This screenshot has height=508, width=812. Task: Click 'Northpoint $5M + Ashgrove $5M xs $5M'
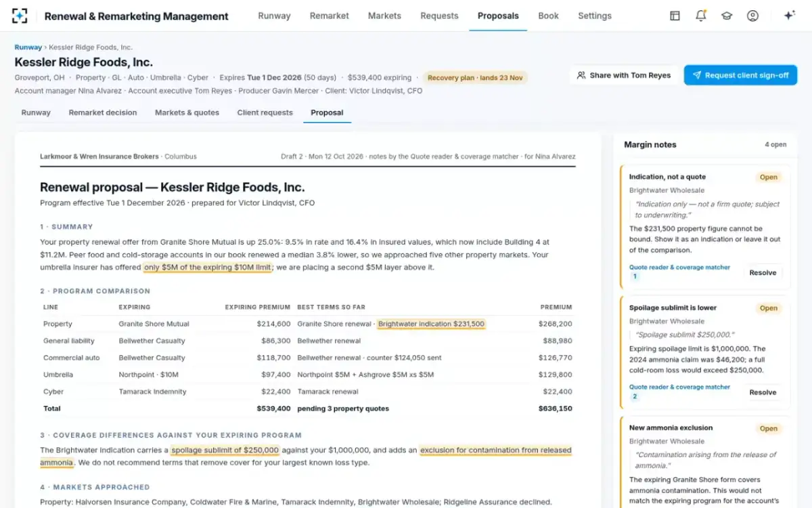[x=365, y=375]
